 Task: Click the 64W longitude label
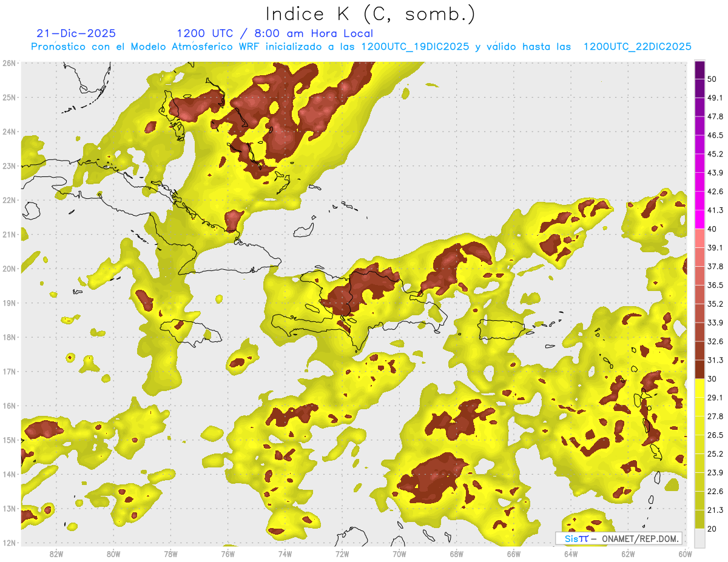point(571,554)
